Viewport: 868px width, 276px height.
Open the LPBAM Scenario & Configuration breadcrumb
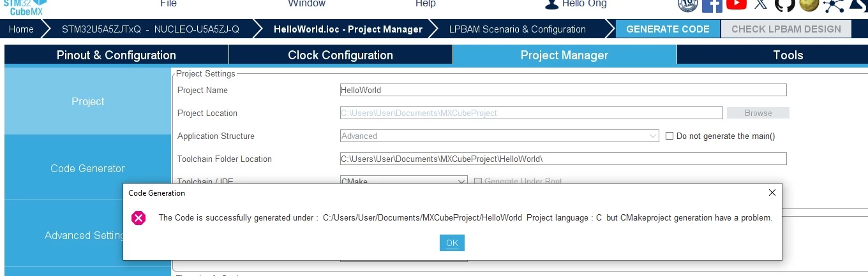pyautogui.click(x=518, y=29)
